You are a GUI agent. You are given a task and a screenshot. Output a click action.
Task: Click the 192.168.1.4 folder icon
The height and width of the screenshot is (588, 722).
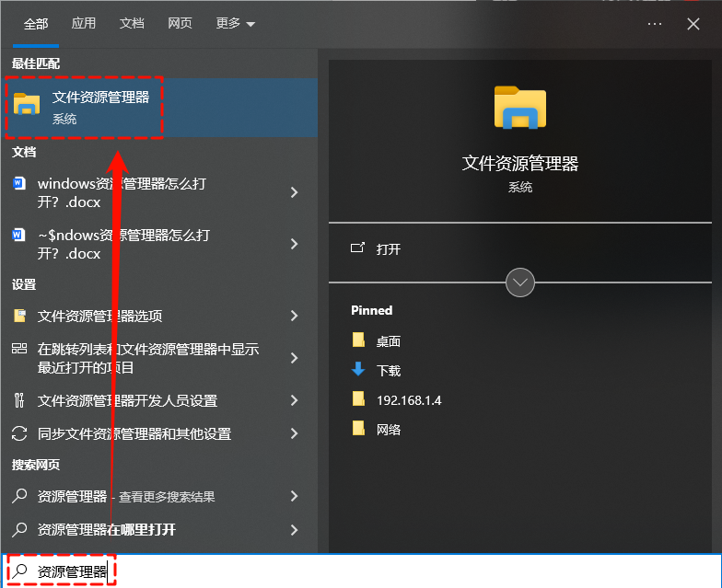358,399
